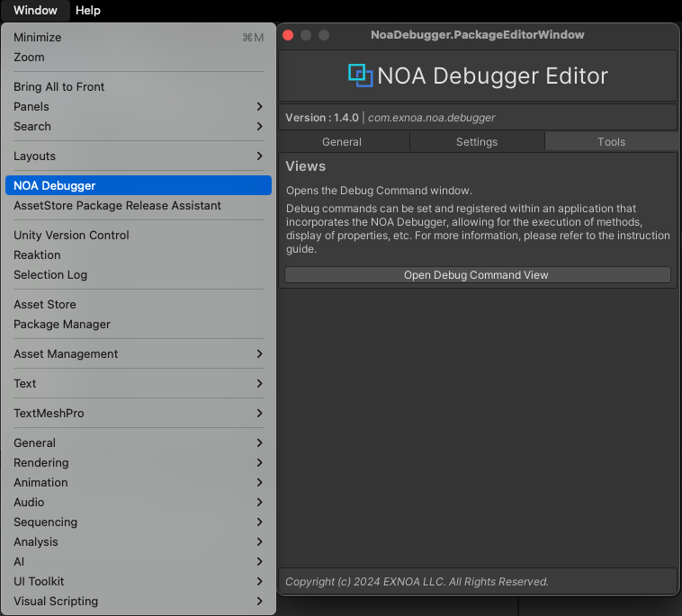Expand the Search submenu arrow
The width and height of the screenshot is (682, 616).
(x=260, y=127)
